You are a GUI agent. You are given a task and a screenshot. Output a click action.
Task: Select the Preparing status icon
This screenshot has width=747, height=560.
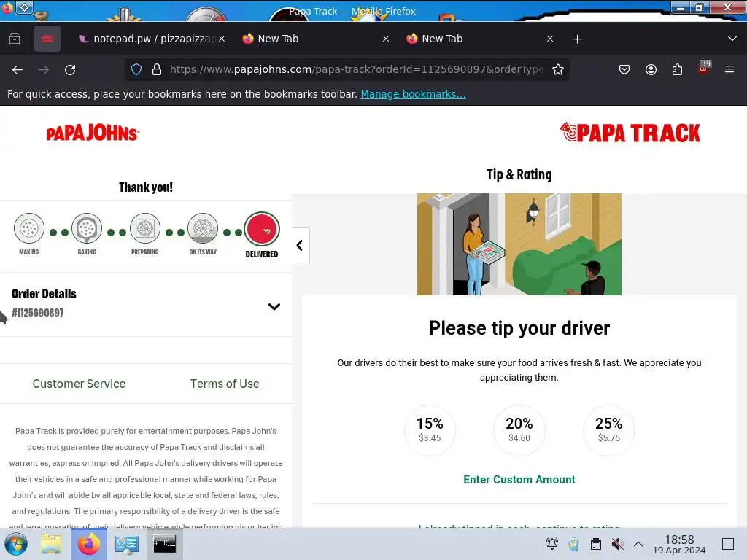pyautogui.click(x=145, y=228)
